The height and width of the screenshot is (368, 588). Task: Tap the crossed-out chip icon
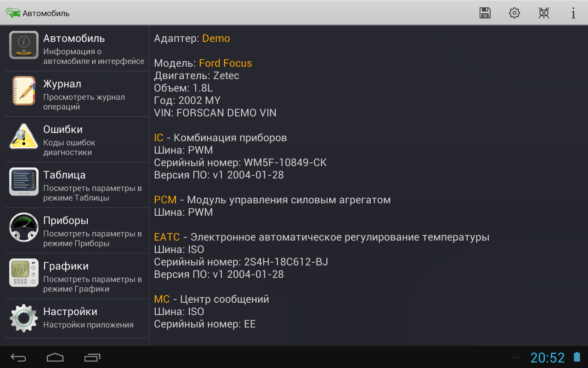(544, 13)
